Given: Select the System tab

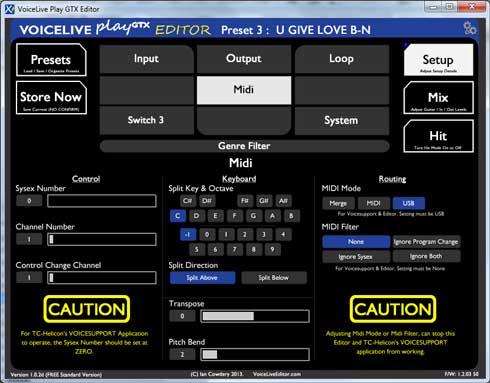Looking at the screenshot, I should click(341, 120).
